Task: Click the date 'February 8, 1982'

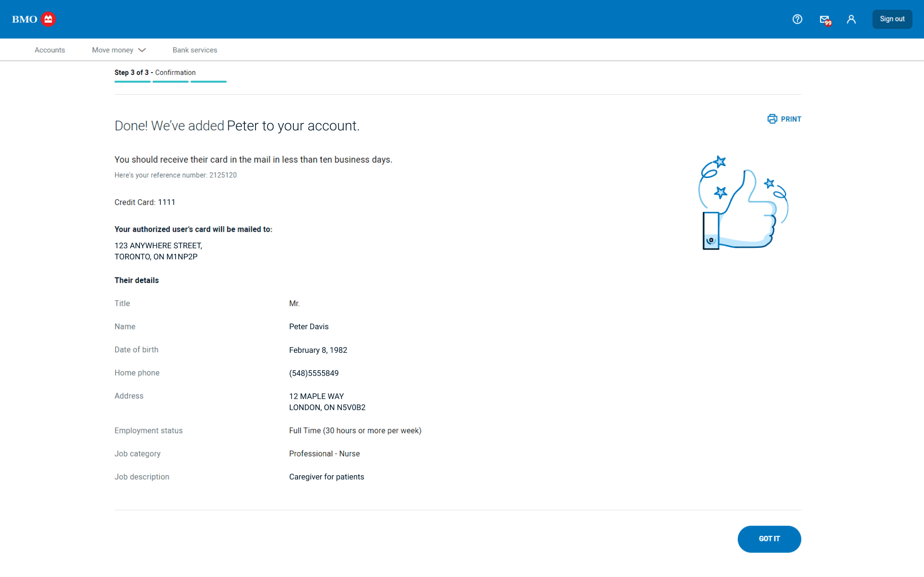Action: coord(318,350)
